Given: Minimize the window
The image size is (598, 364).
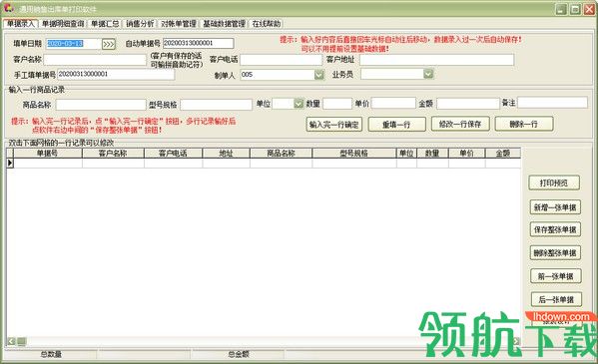Looking at the screenshot, I should [561, 9].
